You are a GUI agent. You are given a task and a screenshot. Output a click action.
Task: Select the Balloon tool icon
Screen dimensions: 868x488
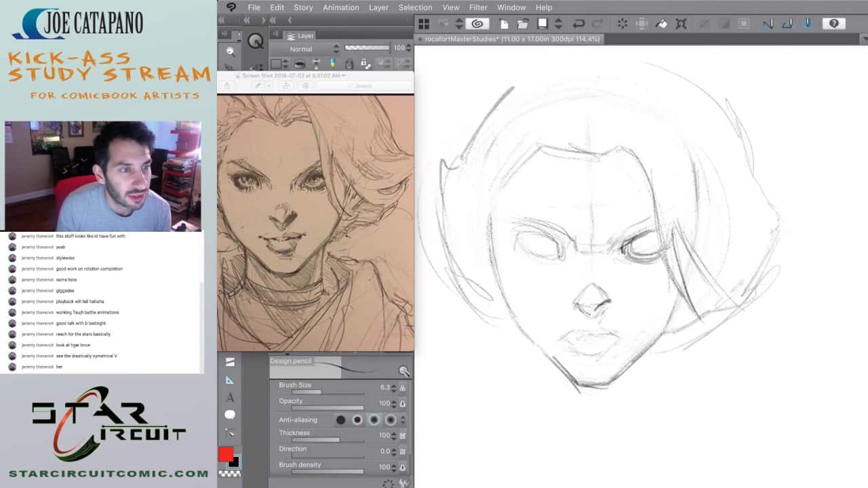(x=230, y=415)
